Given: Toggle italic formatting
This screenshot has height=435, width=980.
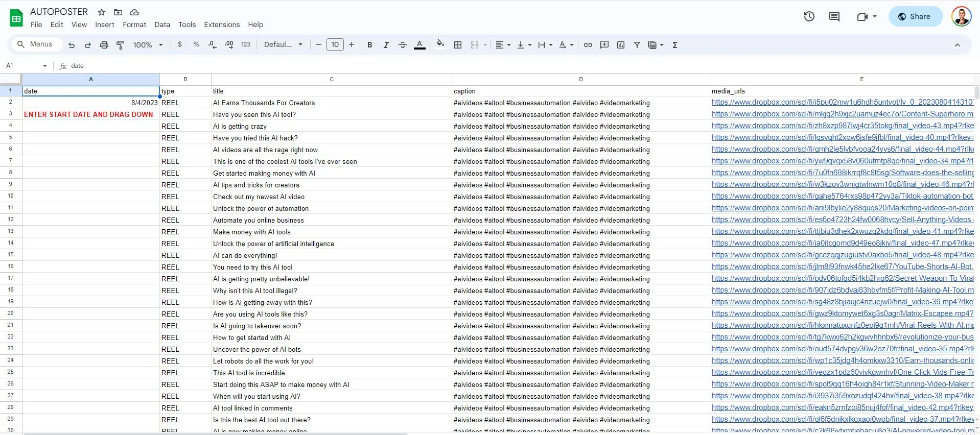Looking at the screenshot, I should 386,45.
